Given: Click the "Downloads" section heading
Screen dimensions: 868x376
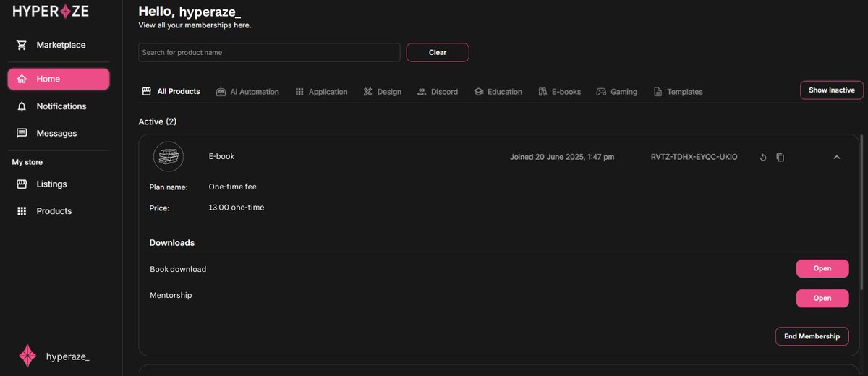Looking at the screenshot, I should point(172,243).
